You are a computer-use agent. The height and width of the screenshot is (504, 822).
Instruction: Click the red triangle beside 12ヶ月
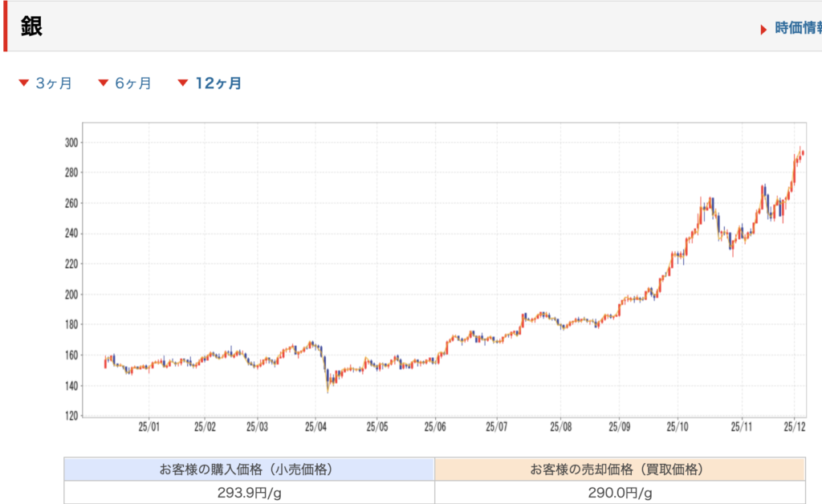[183, 83]
